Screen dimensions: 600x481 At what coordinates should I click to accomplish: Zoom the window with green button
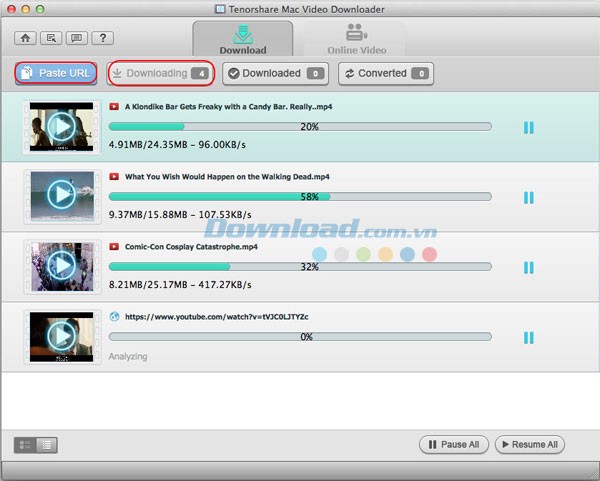40,9
